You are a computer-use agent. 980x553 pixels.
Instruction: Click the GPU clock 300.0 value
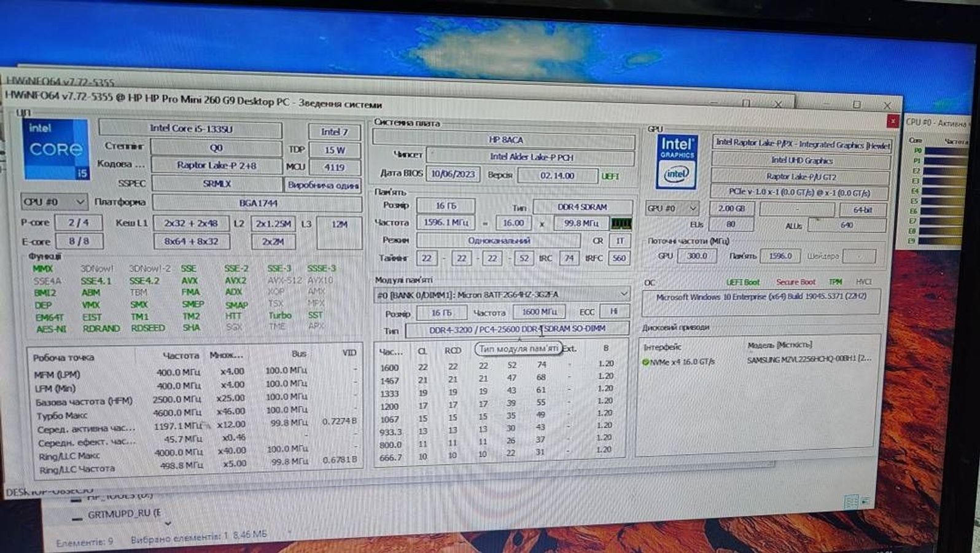click(x=697, y=256)
